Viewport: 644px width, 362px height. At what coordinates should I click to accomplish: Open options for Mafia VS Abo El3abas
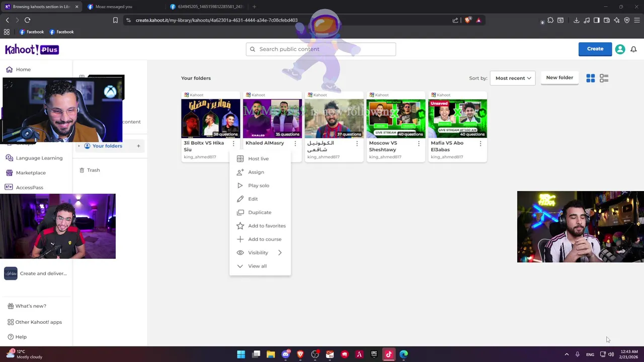coord(480,143)
